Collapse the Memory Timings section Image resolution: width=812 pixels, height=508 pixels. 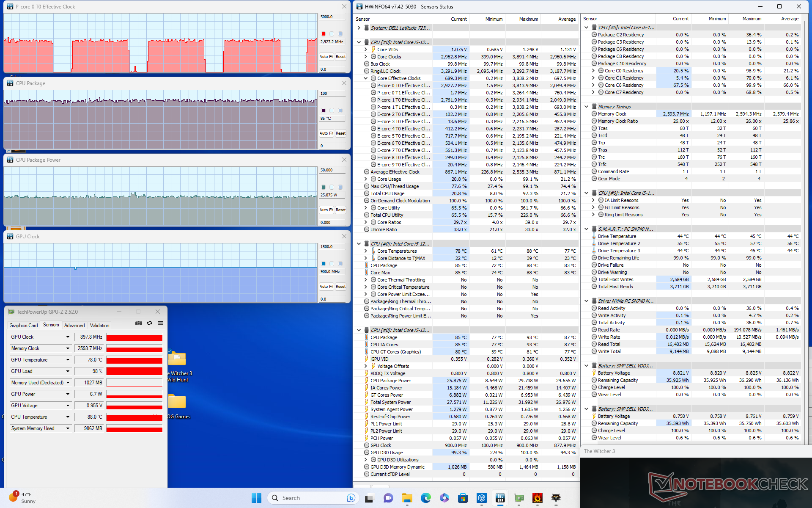pos(586,107)
